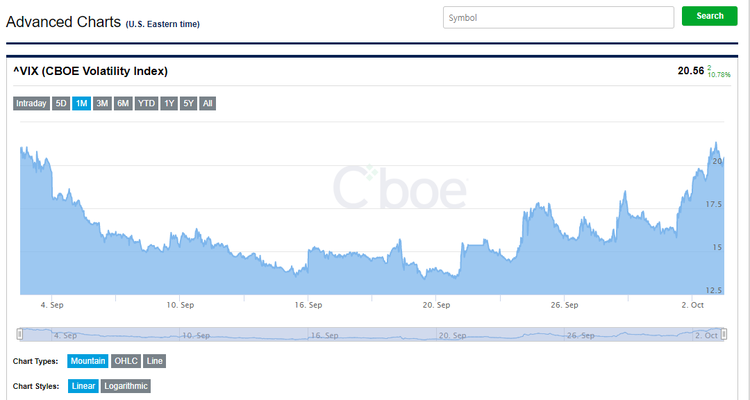Click the 26. Sep x-axis label
Viewport: 750px width, 400px height.
click(564, 305)
